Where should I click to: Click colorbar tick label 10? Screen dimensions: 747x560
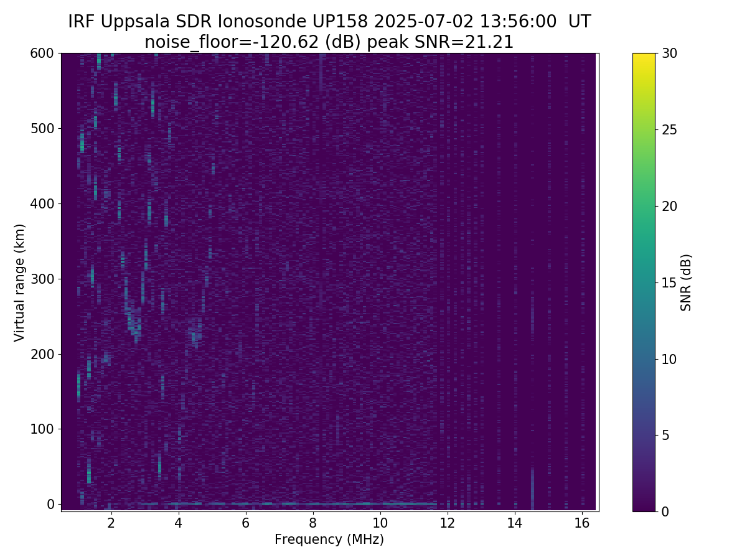click(669, 359)
